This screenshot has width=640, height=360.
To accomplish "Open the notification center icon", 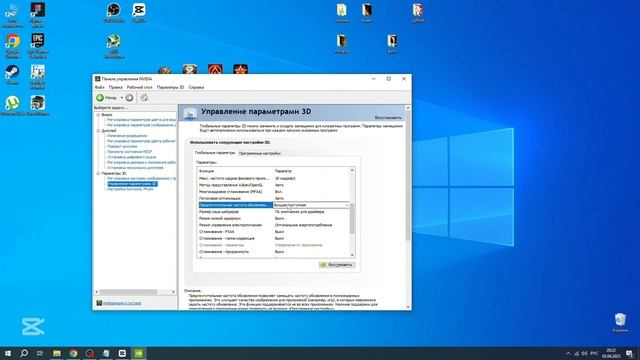I will 630,353.
